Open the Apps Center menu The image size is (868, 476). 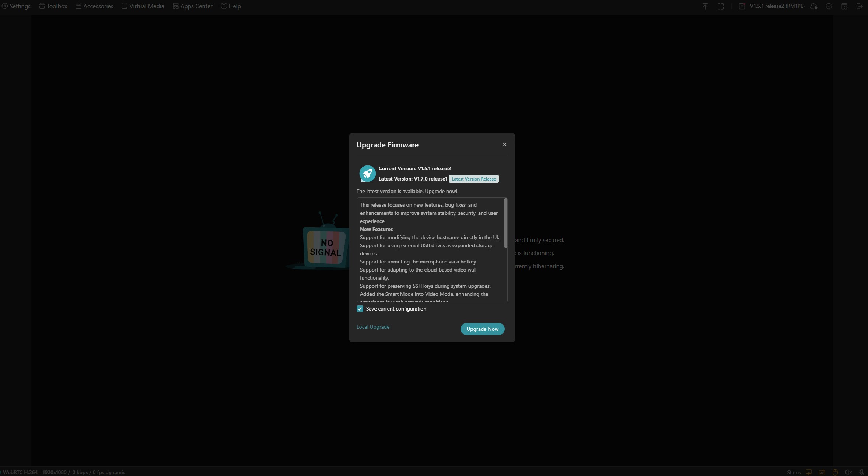(192, 6)
